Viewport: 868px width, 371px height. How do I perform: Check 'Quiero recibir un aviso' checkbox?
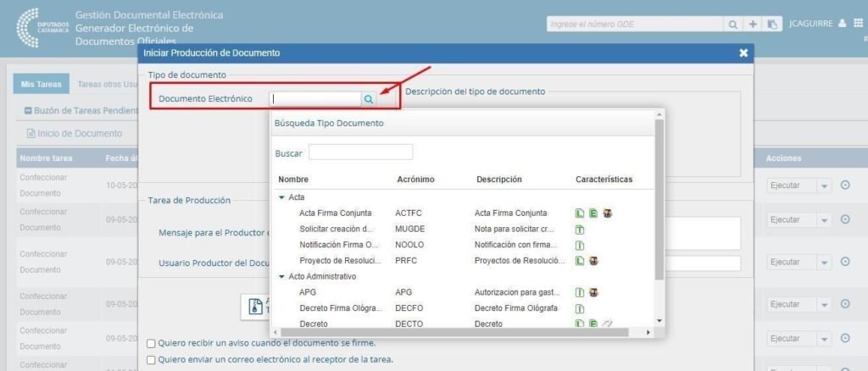(151, 343)
